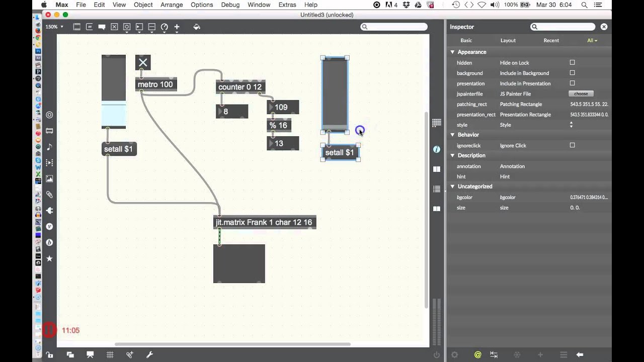Add a number box from toolbar

coord(139,27)
